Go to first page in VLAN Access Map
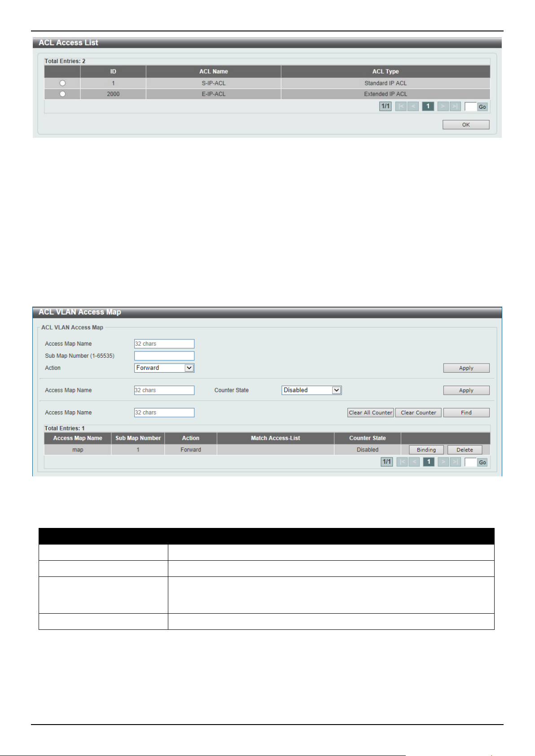The height and width of the screenshot is (756, 535). pos(402,462)
